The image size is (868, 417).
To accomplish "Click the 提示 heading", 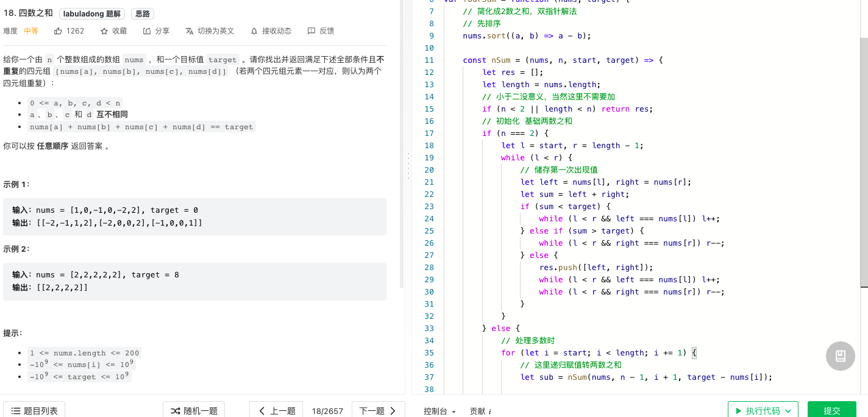I will (x=13, y=333).
